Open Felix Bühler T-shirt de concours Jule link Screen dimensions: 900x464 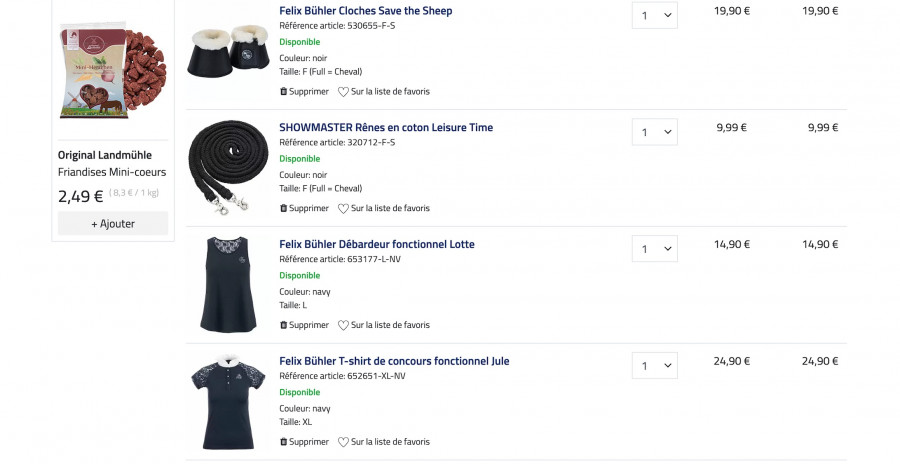[x=394, y=361]
